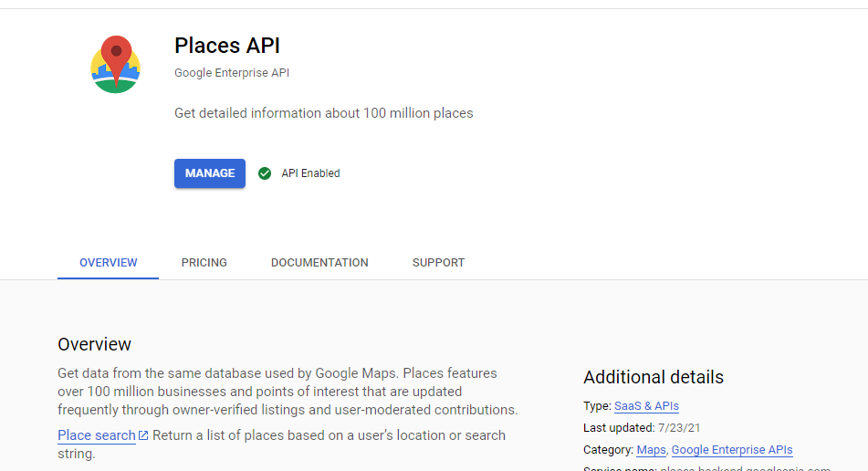Click the Last updated 7/23/21 text
The image size is (868, 471).
(x=642, y=428)
